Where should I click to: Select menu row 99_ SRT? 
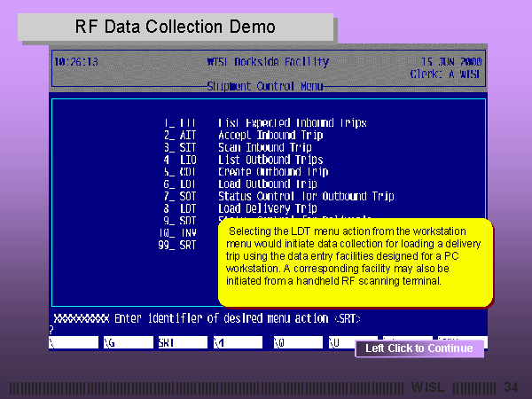tap(177, 245)
